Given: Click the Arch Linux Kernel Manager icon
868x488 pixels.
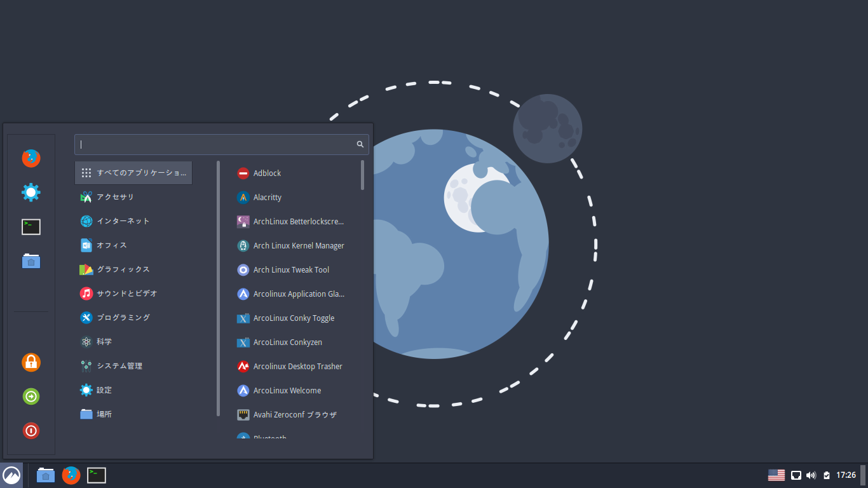Looking at the screenshot, I should (243, 246).
